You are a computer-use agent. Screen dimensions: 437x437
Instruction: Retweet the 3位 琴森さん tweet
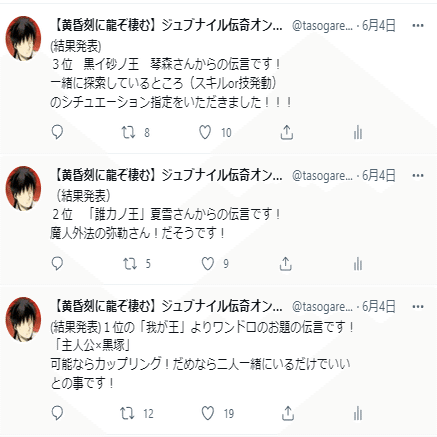128,132
